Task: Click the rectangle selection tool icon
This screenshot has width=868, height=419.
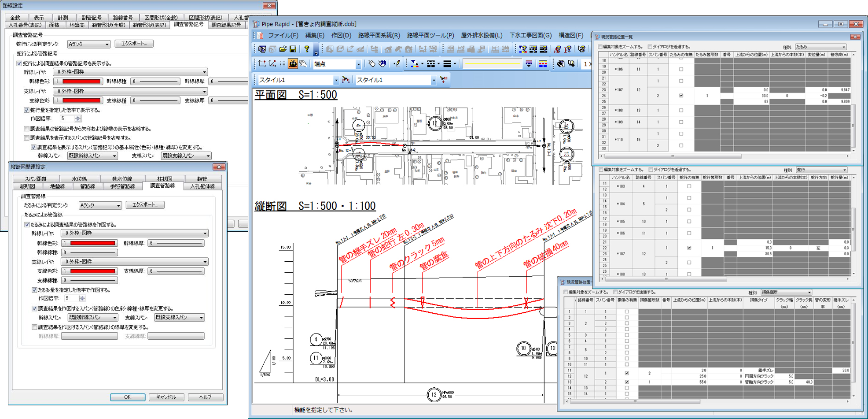Action: [x=262, y=64]
